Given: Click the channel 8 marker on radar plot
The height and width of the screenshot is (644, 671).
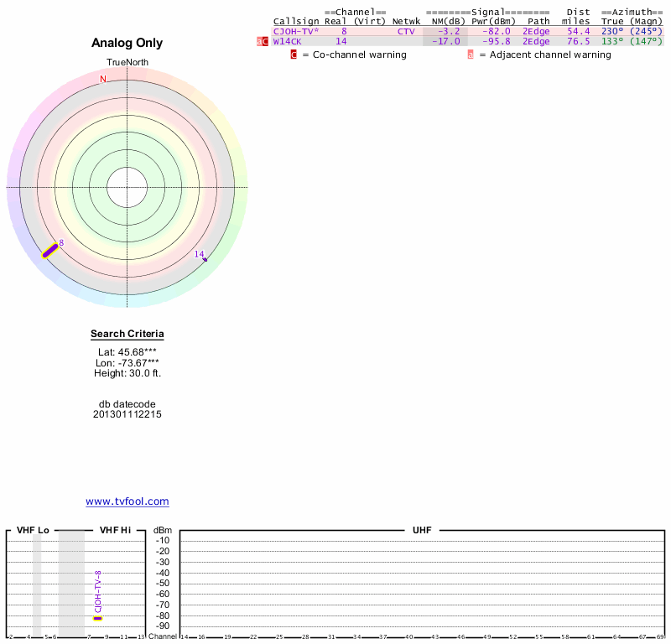Looking at the screenshot, I should [50, 250].
